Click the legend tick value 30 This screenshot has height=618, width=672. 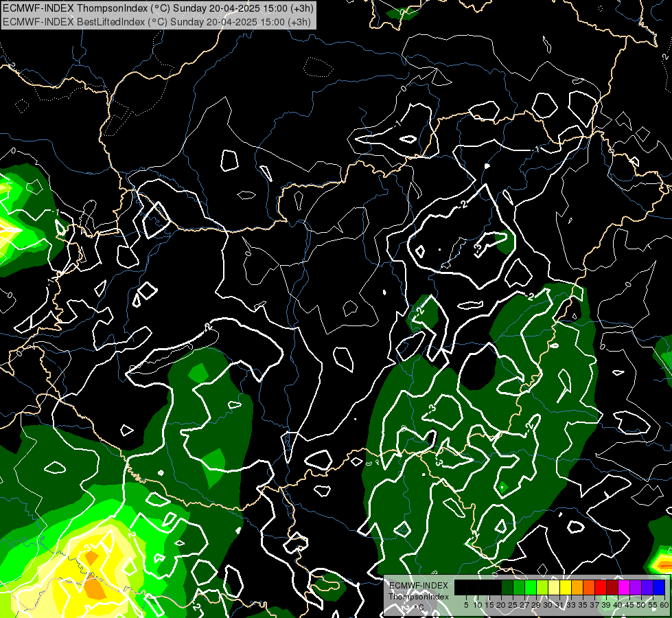coord(548,605)
